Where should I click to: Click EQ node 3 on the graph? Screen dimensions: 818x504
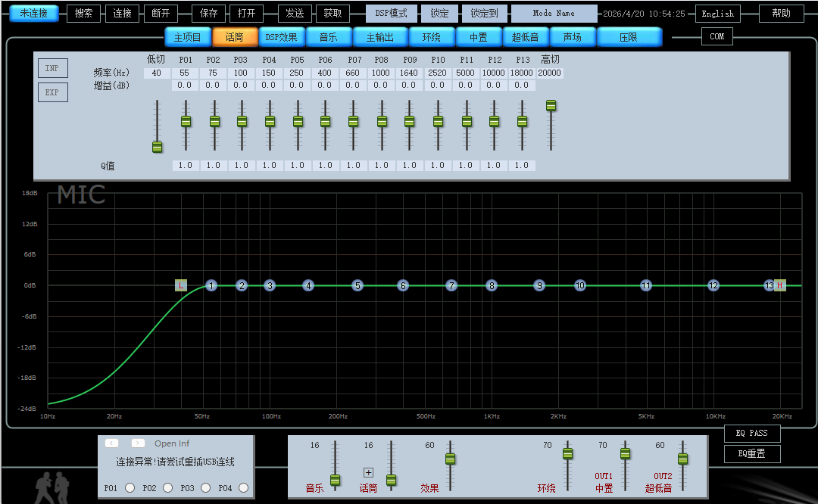point(270,285)
